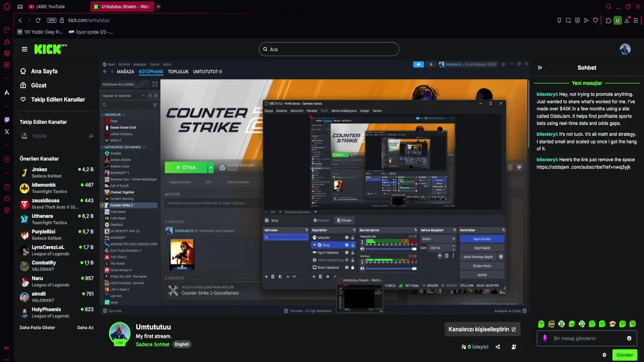
Task: Open virtual camera settings gear in OBS
Action: click(x=501, y=257)
